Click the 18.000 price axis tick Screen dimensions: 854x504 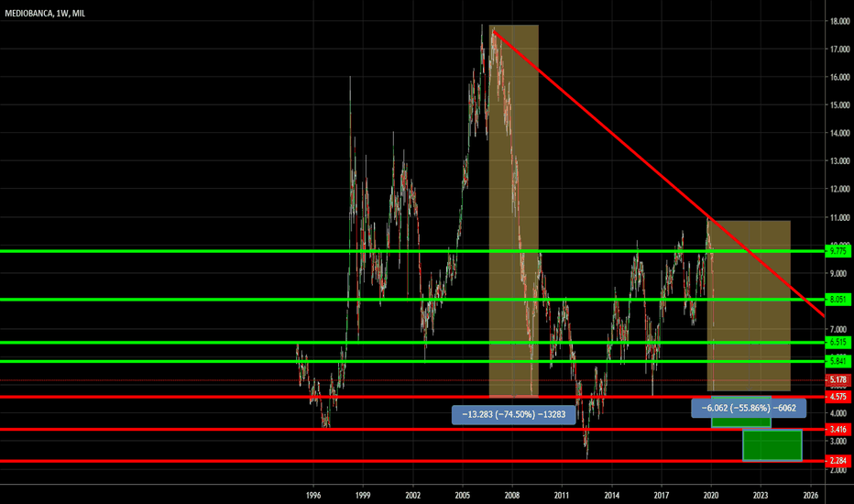coord(839,21)
